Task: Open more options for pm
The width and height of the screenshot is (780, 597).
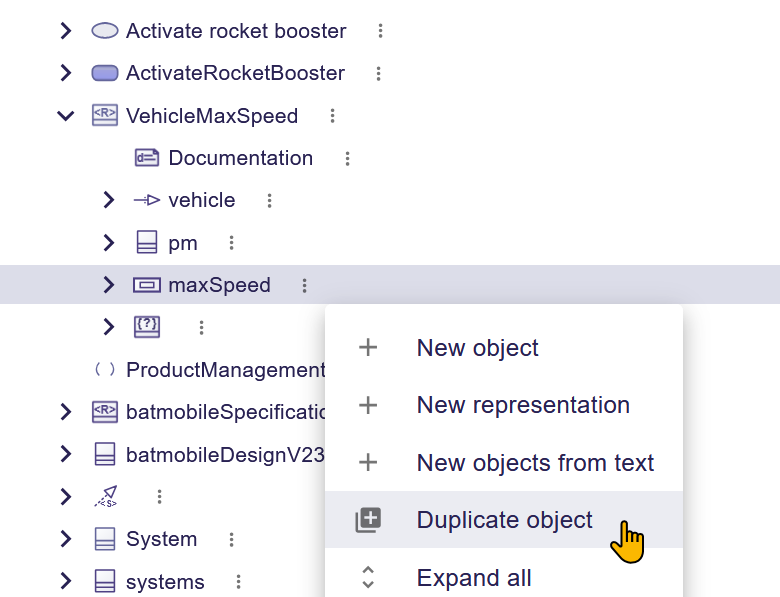Action: pos(231,243)
